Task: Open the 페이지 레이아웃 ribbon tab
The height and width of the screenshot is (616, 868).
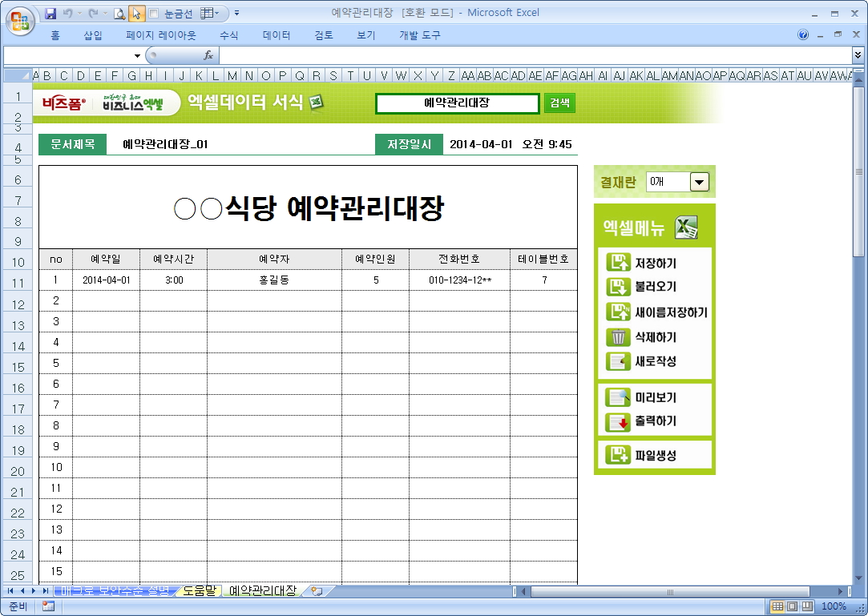Action: (x=161, y=35)
